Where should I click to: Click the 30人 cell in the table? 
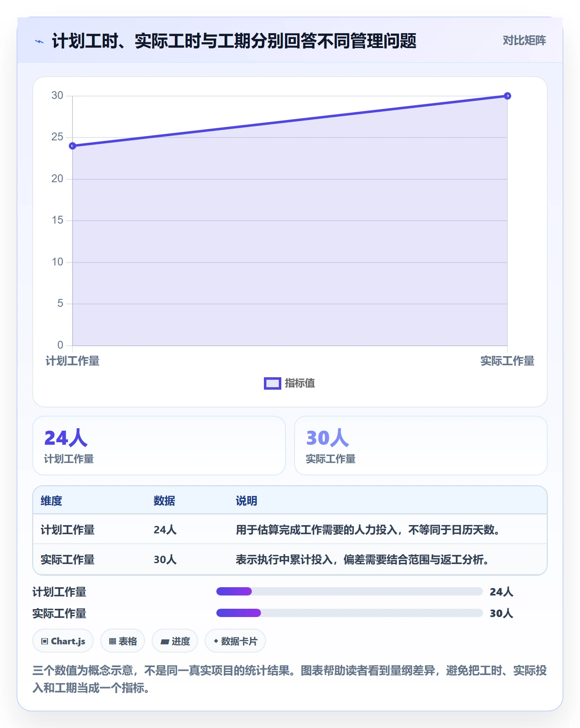point(165,560)
